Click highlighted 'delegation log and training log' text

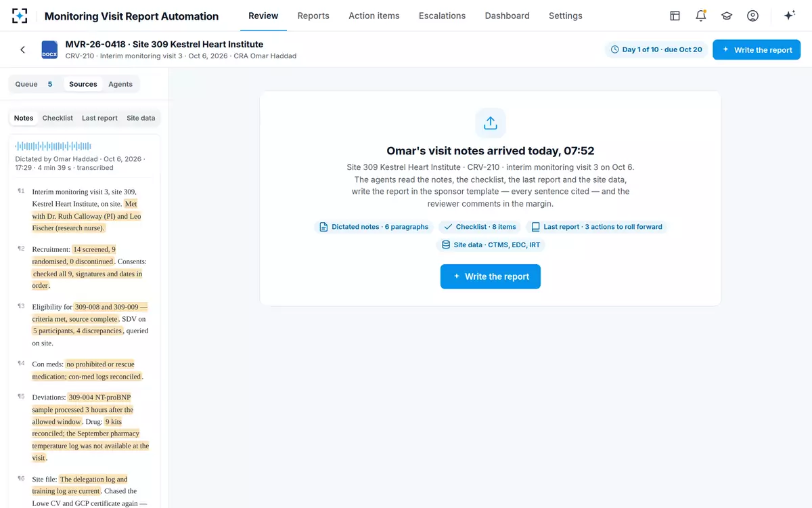80,485
